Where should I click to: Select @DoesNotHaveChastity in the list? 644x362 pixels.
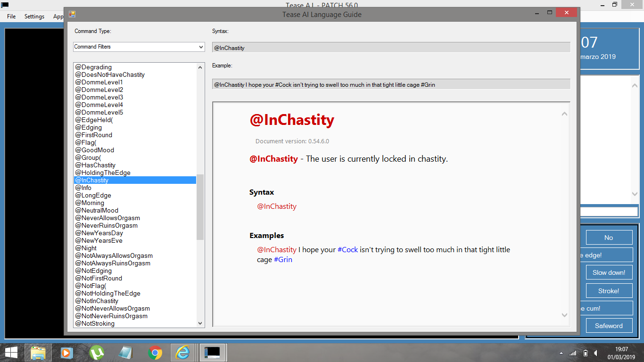[x=135, y=74]
